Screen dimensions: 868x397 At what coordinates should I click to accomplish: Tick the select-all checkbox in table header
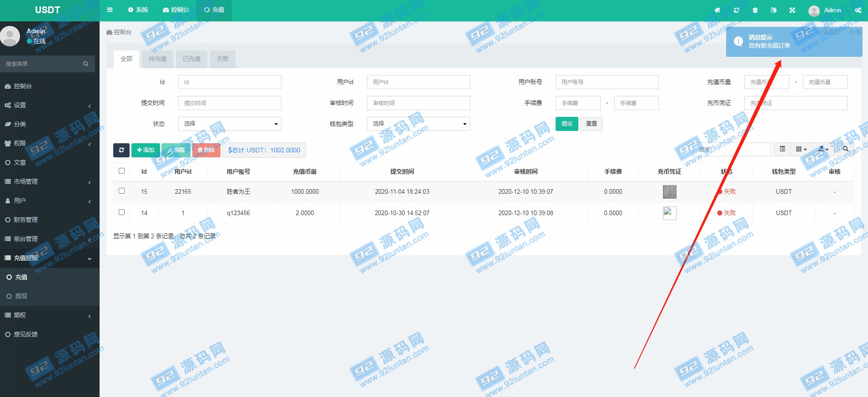pyautogui.click(x=121, y=171)
